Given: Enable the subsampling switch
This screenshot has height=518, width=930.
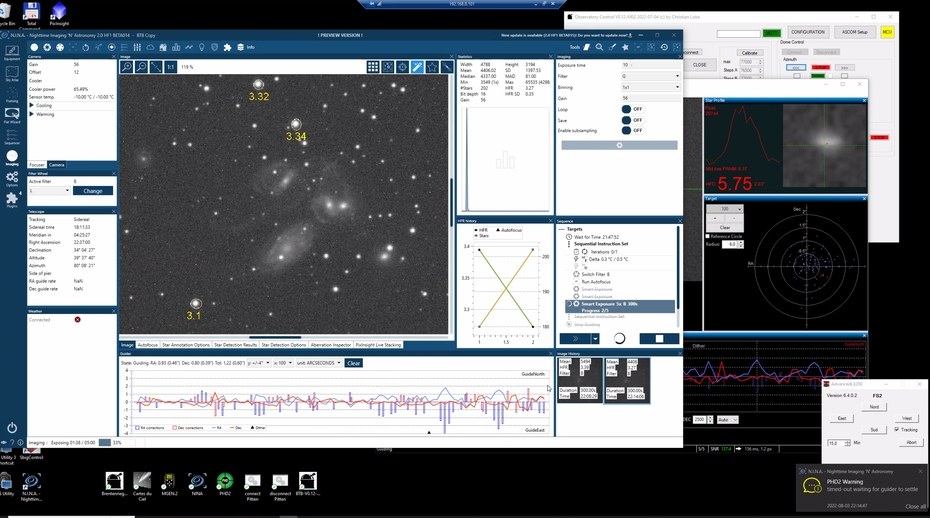Looking at the screenshot, I should point(632,130).
